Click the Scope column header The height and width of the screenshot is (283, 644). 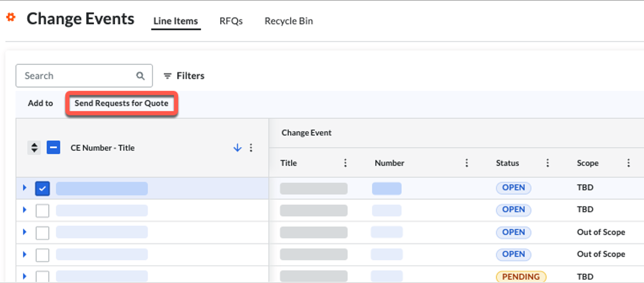pos(588,163)
